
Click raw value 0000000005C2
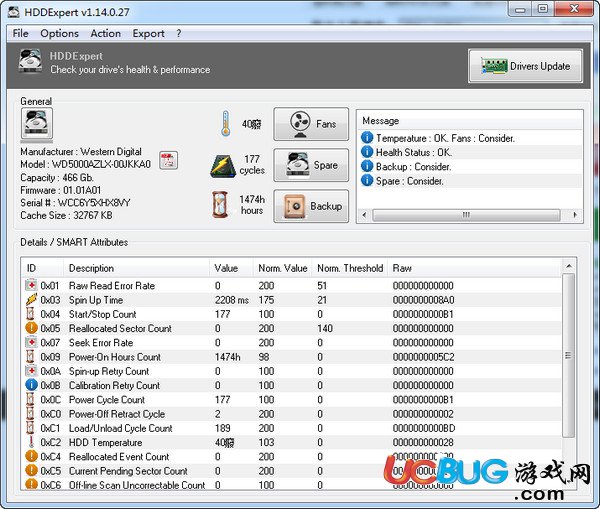(423, 357)
